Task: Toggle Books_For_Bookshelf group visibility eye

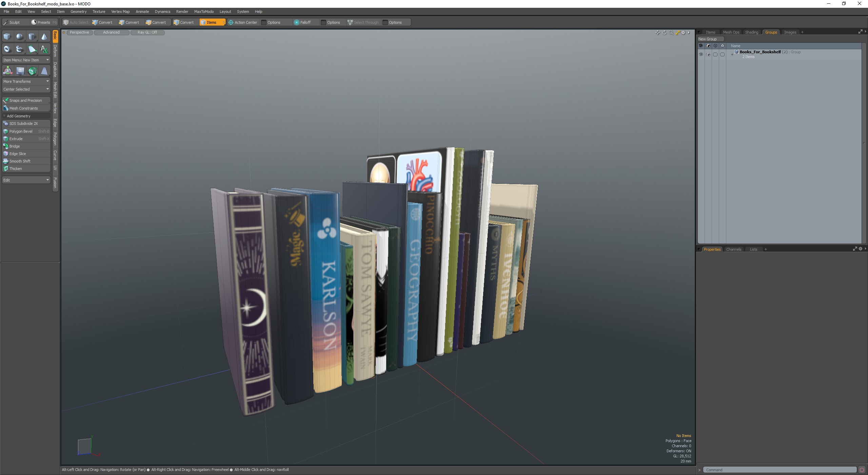Action: tap(701, 54)
